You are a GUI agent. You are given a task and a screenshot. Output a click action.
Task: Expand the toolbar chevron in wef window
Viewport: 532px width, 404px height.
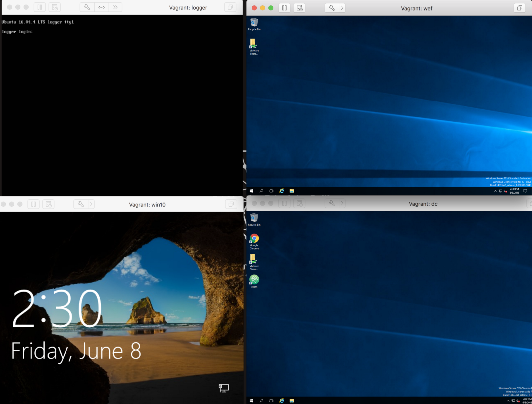pyautogui.click(x=342, y=8)
